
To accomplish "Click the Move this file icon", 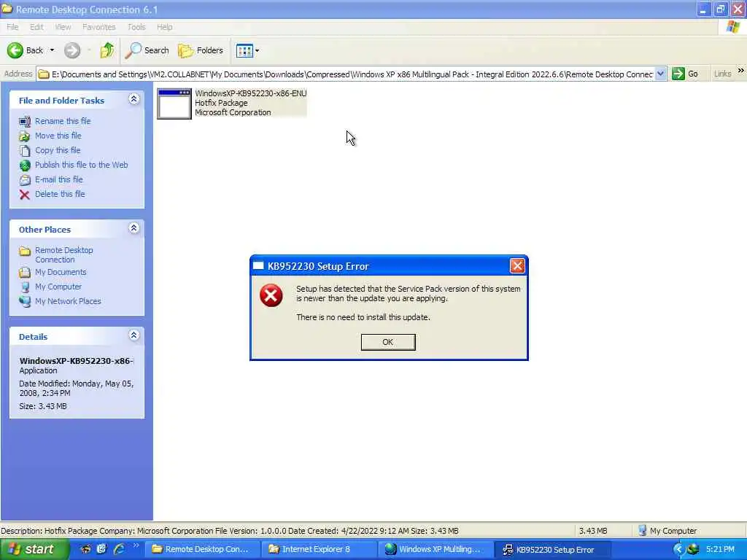I will click(x=25, y=136).
